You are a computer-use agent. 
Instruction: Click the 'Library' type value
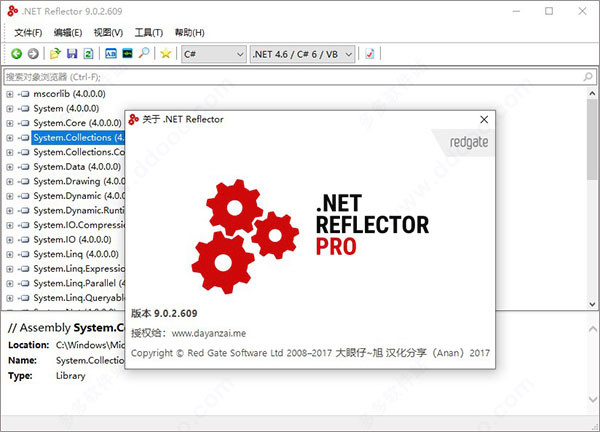[71, 376]
